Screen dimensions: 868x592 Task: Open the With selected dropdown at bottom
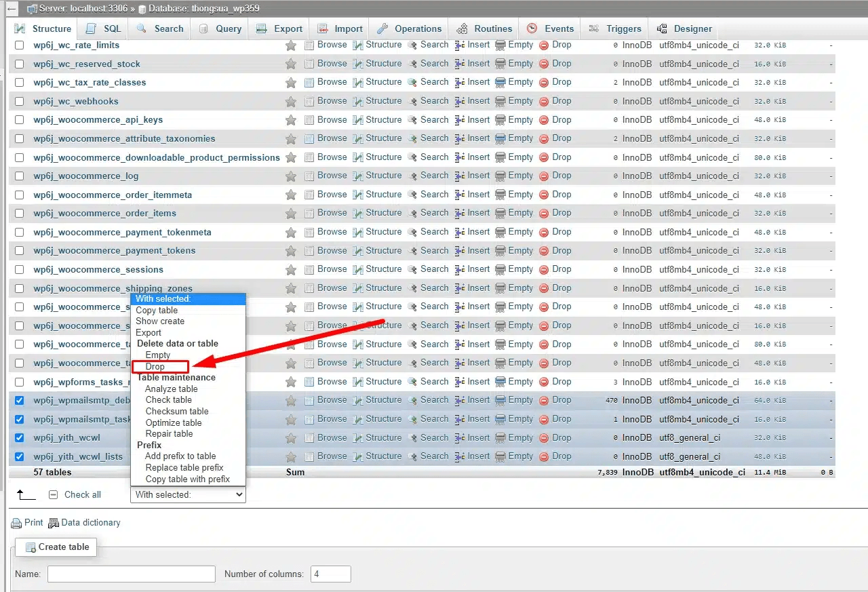188,494
